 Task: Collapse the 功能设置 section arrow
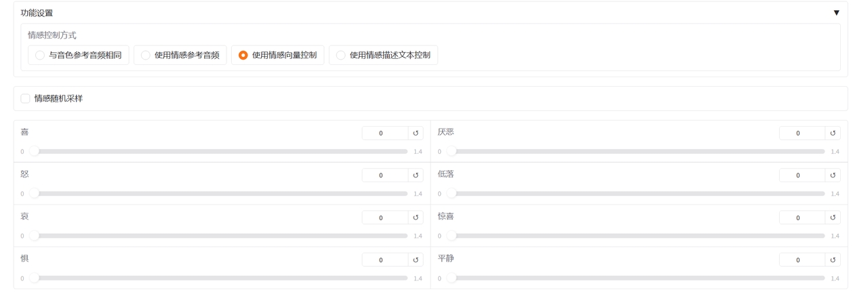point(836,13)
